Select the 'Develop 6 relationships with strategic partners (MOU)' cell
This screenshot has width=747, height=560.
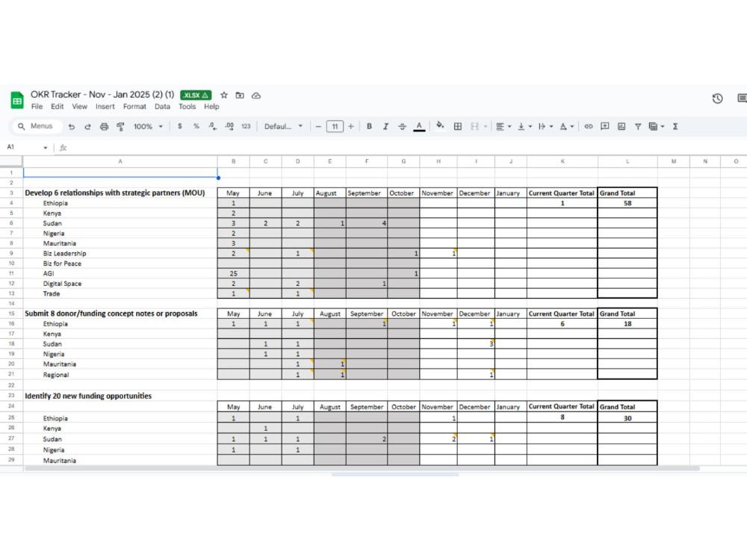tap(120, 193)
